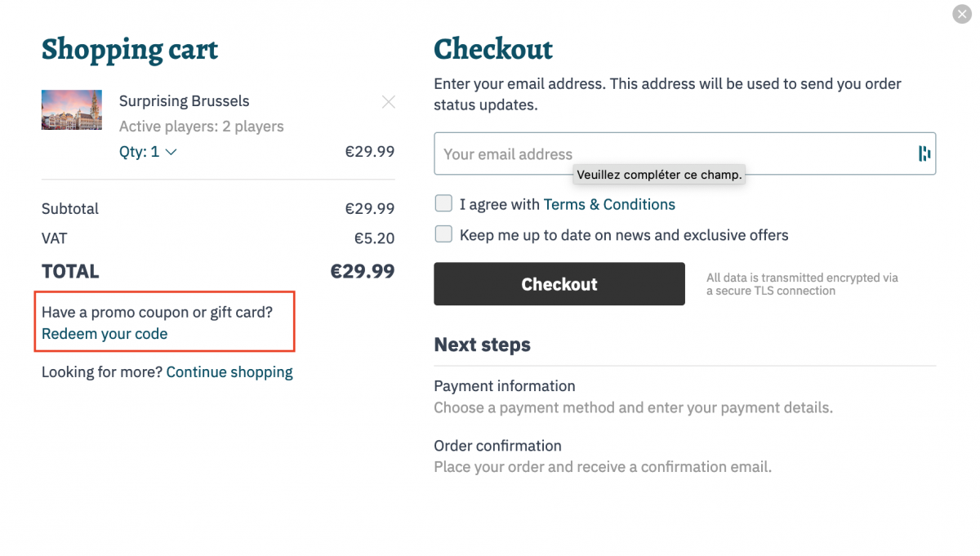Open the Surprising Brussels product thumbnail
Screen dimensions: 980x556
point(72,109)
